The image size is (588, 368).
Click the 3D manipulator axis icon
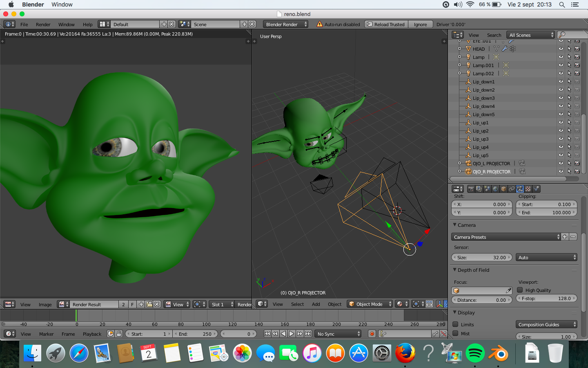point(439,304)
